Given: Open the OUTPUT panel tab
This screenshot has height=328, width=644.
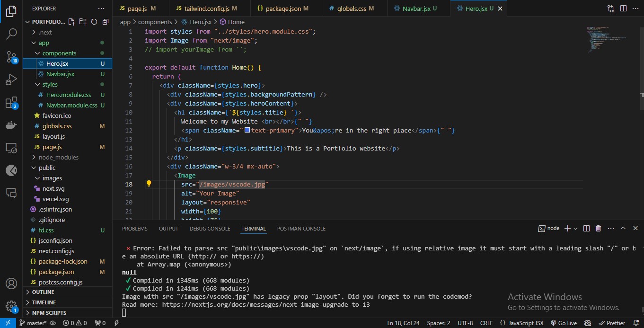Looking at the screenshot, I should [168, 229].
